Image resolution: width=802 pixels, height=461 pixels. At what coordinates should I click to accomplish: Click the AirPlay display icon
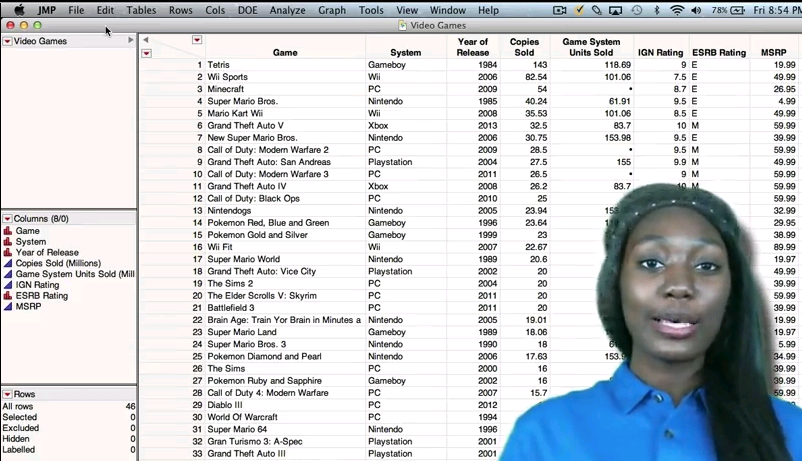(617, 10)
